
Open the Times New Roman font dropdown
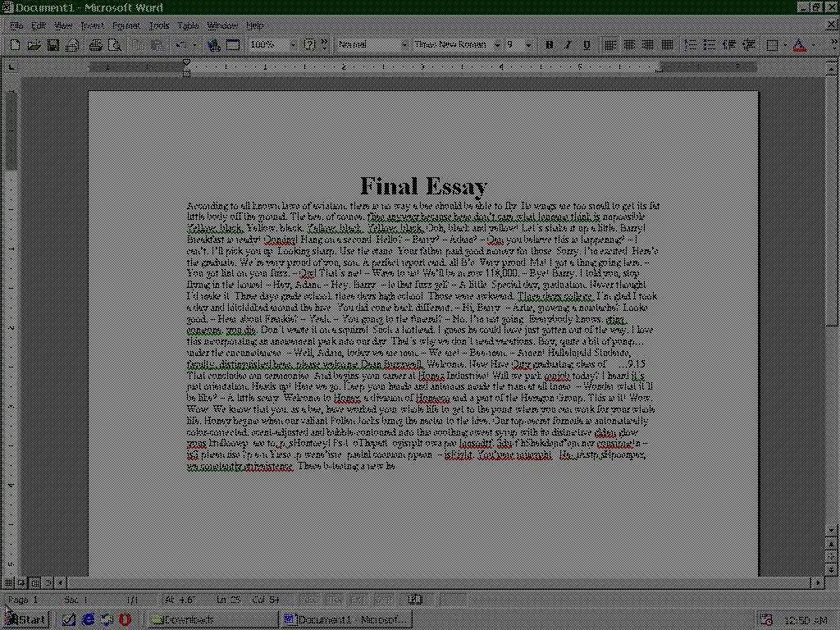click(x=496, y=45)
